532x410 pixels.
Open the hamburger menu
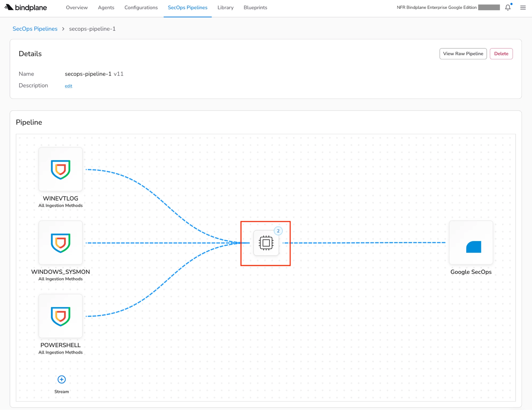(x=523, y=7)
